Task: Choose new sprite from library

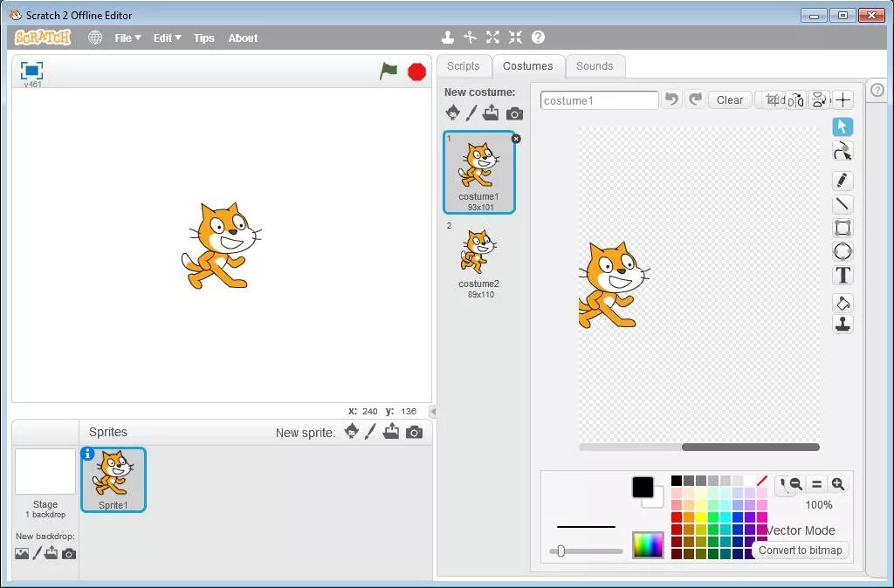Action: [352, 431]
